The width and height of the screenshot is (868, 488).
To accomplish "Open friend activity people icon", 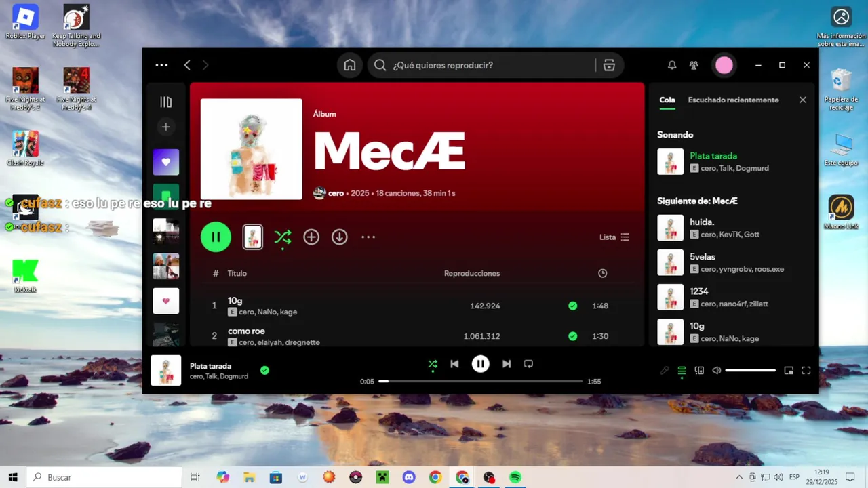I will pyautogui.click(x=694, y=65).
